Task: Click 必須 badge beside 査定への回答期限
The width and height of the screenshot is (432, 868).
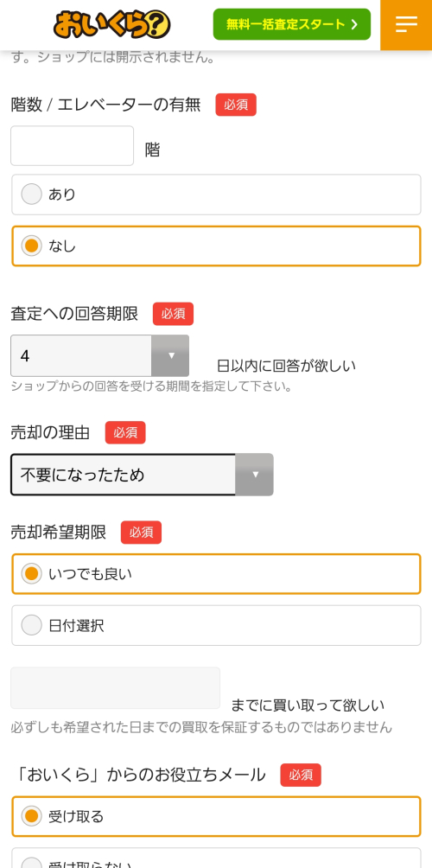Action: pyautogui.click(x=173, y=314)
